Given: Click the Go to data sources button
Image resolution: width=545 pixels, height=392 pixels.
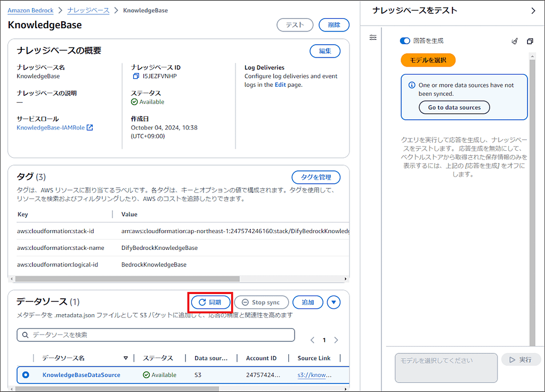Looking at the screenshot, I should [x=454, y=108].
